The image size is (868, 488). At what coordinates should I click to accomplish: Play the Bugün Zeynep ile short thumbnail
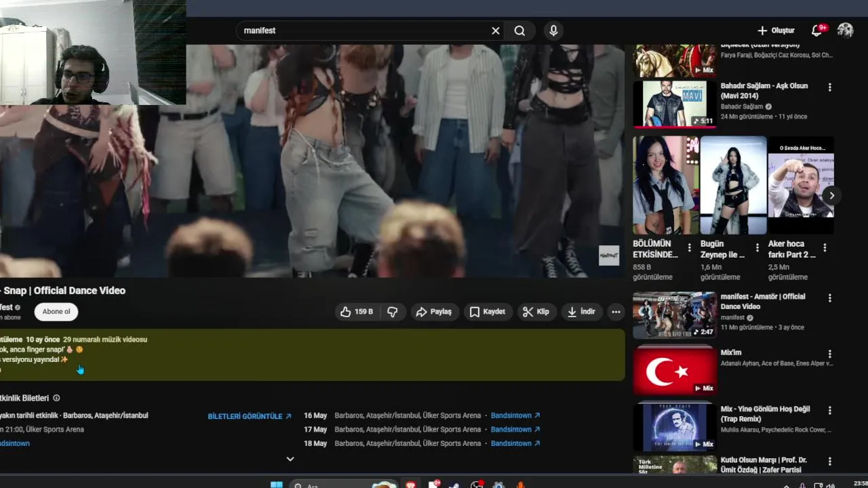click(x=733, y=185)
